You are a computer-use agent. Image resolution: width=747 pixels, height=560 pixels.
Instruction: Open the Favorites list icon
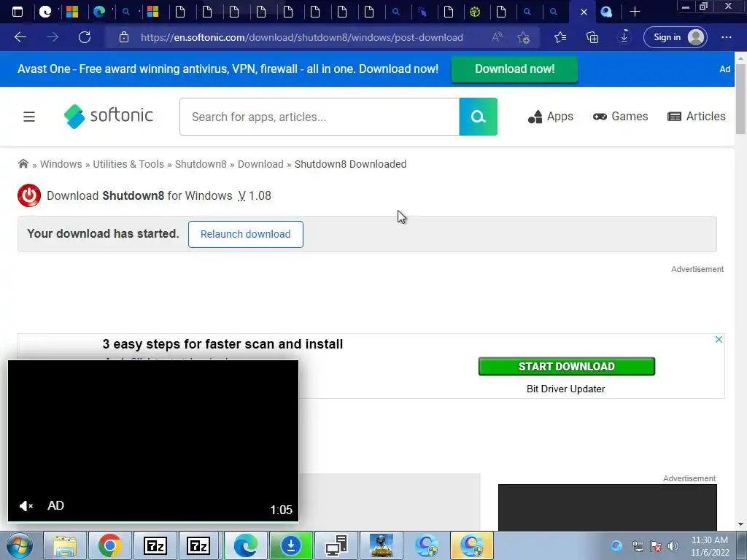pos(560,37)
